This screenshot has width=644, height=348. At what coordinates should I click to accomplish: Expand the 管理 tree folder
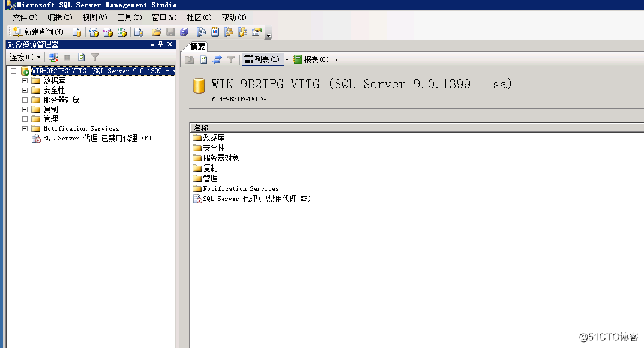pos(25,119)
